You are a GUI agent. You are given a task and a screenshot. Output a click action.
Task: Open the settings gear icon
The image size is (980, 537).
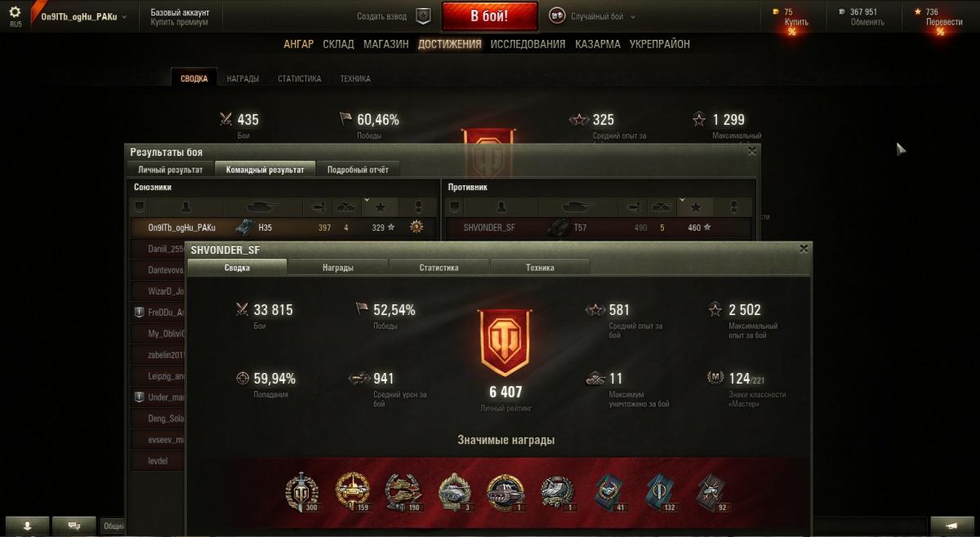click(15, 12)
